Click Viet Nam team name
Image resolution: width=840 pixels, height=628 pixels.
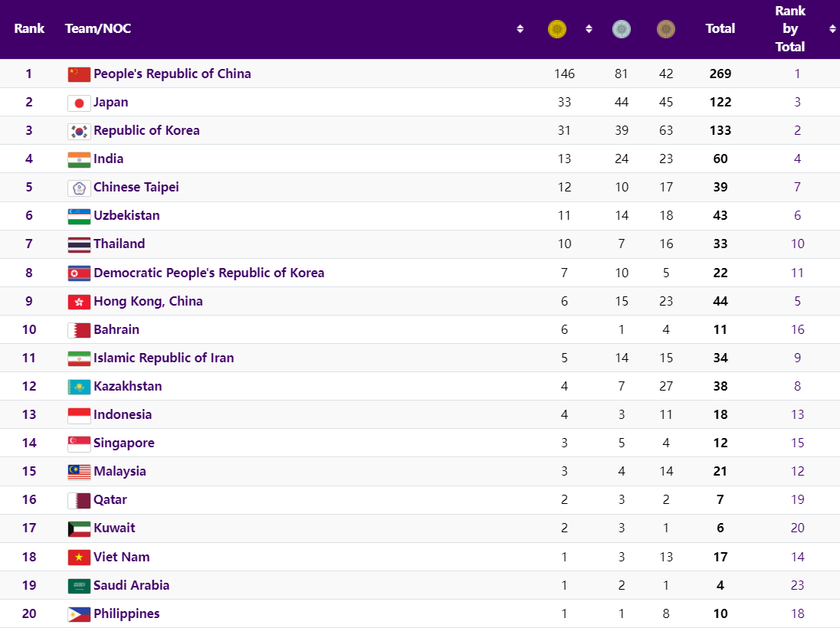point(121,558)
